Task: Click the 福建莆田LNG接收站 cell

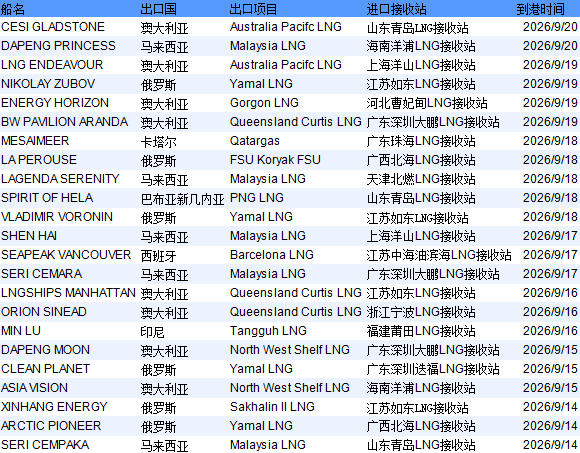Action: point(421,331)
